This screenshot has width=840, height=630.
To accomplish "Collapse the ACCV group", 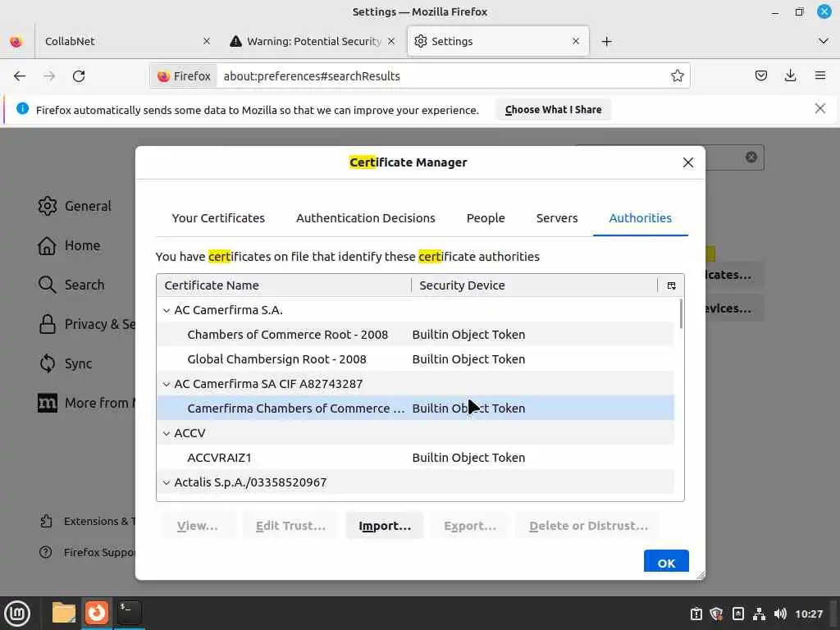I will (167, 433).
